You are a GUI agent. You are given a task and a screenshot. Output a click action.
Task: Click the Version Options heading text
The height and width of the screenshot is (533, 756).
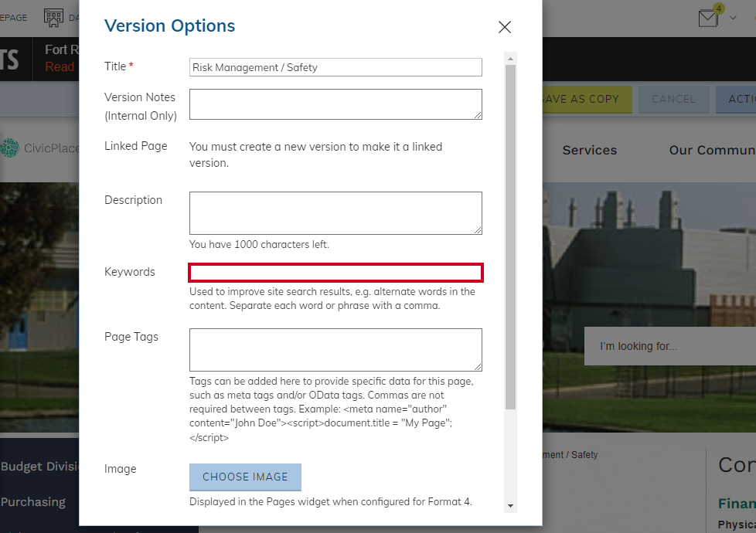point(170,25)
